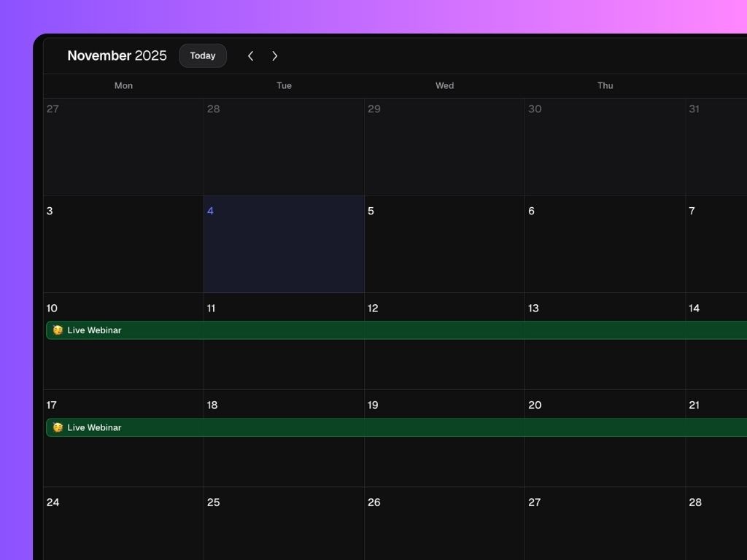747x560 pixels.
Task: Click the Mon column header
Action: click(123, 86)
